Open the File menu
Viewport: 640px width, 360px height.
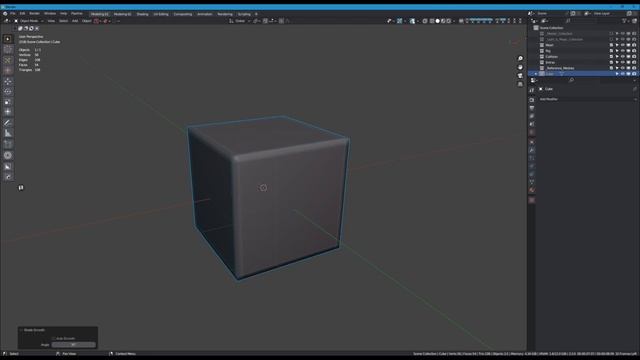tap(13, 13)
